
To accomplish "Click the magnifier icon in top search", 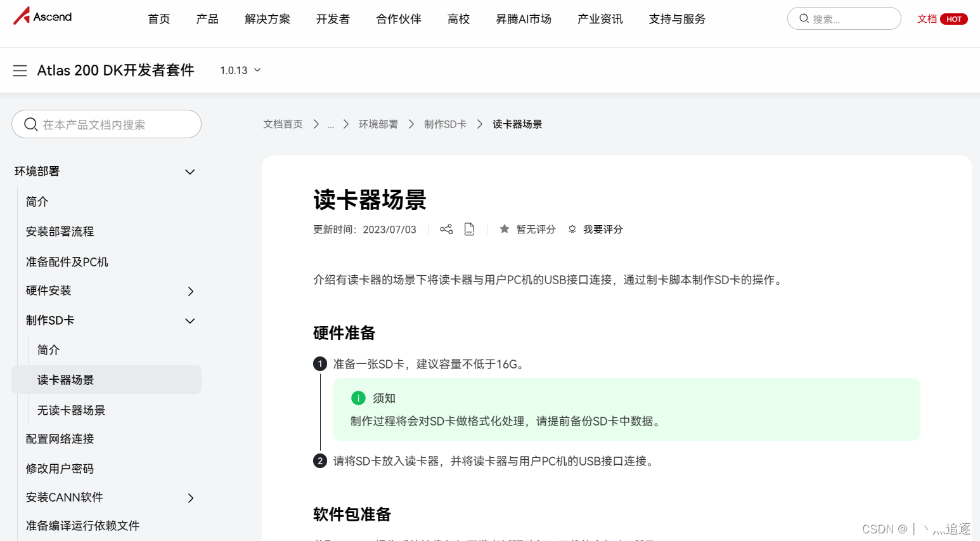I will [x=804, y=18].
